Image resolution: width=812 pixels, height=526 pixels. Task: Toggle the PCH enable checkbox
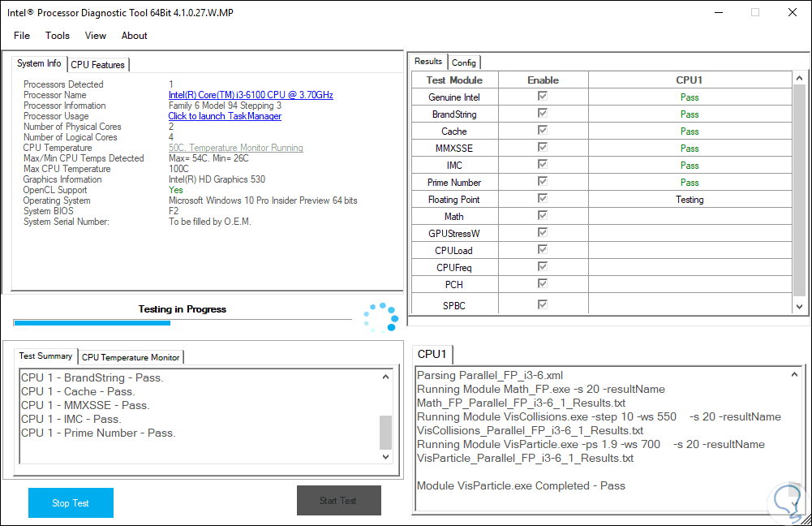click(543, 283)
